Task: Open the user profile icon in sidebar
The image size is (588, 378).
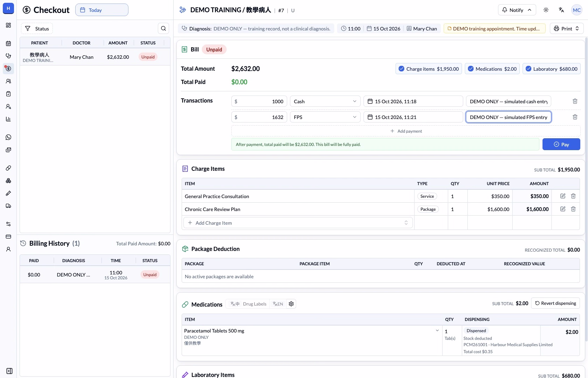Action: point(8,249)
